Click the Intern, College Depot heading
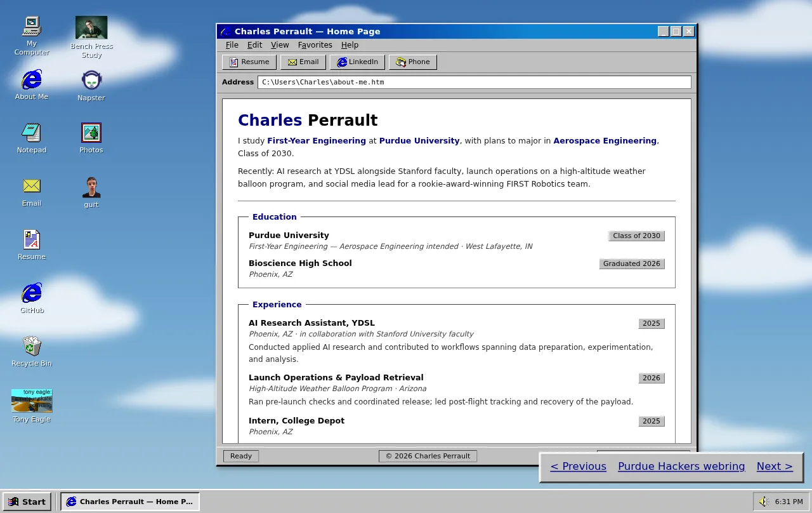 (296, 421)
